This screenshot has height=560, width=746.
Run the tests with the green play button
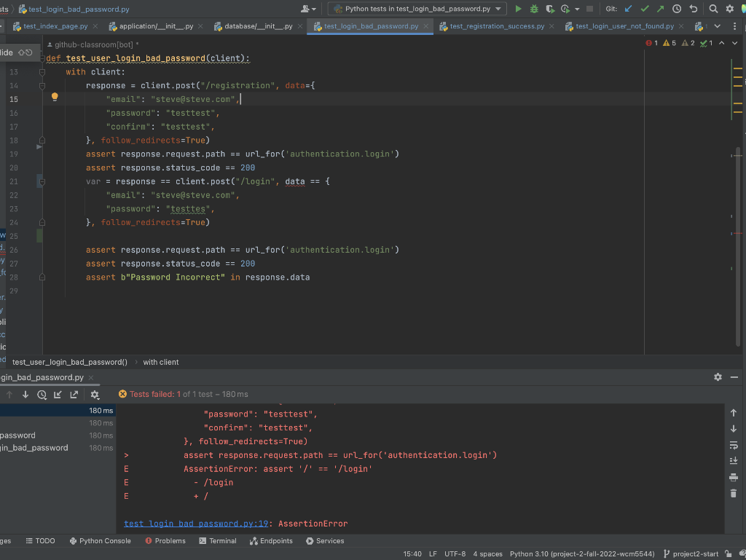point(518,9)
